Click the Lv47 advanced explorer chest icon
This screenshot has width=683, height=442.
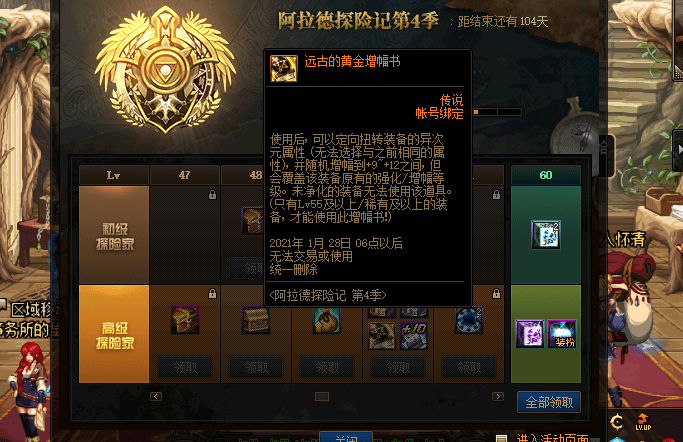[x=185, y=320]
